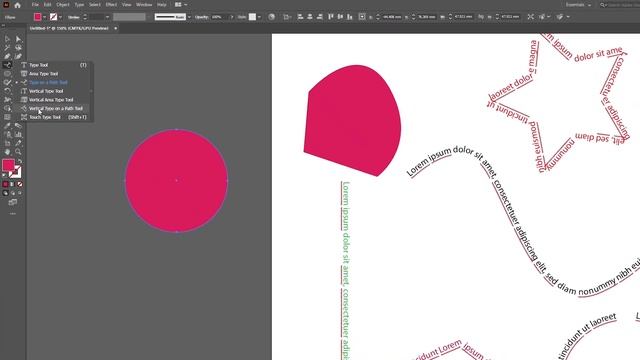
Task: Reset default fill and stroke
Action: [4, 175]
